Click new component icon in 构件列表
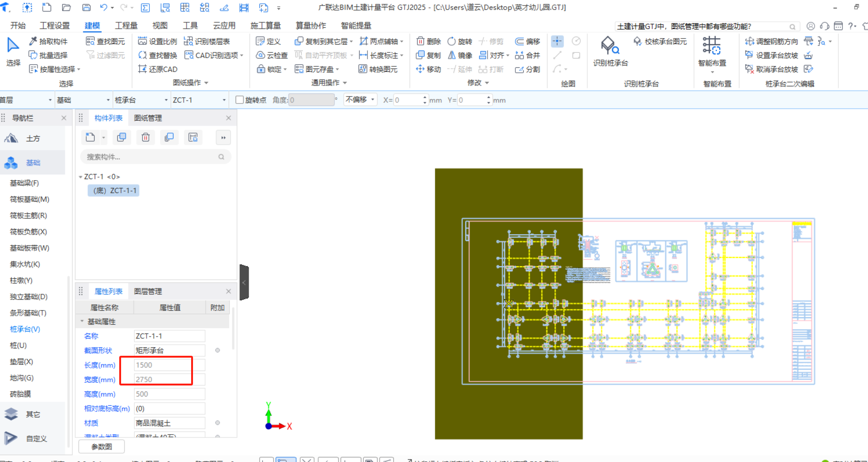Viewport: 868px width, 462px height. point(90,137)
